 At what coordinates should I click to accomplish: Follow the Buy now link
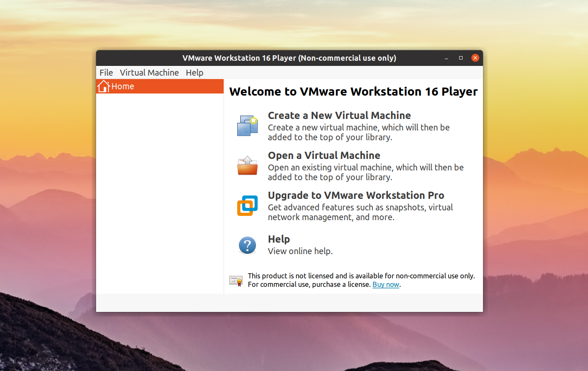[x=386, y=285]
